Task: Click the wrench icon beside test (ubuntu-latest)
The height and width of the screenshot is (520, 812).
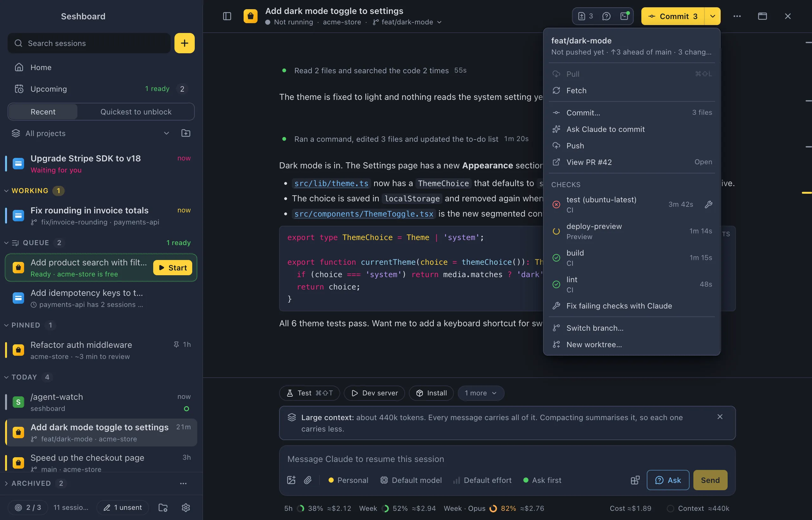Action: [x=709, y=205]
